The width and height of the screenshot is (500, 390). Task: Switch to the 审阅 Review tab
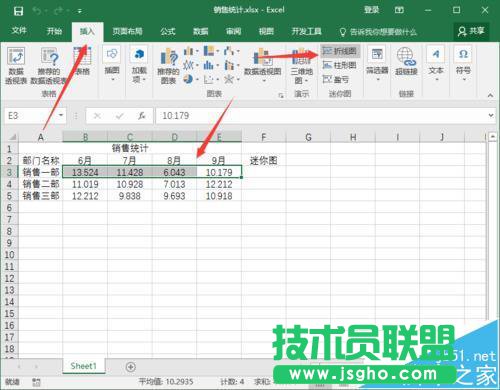[x=233, y=31]
